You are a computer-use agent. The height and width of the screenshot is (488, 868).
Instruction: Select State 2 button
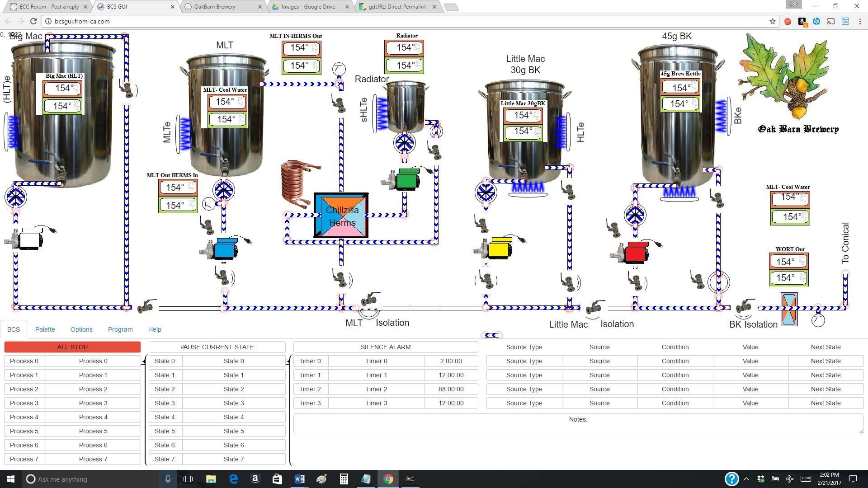(x=234, y=389)
